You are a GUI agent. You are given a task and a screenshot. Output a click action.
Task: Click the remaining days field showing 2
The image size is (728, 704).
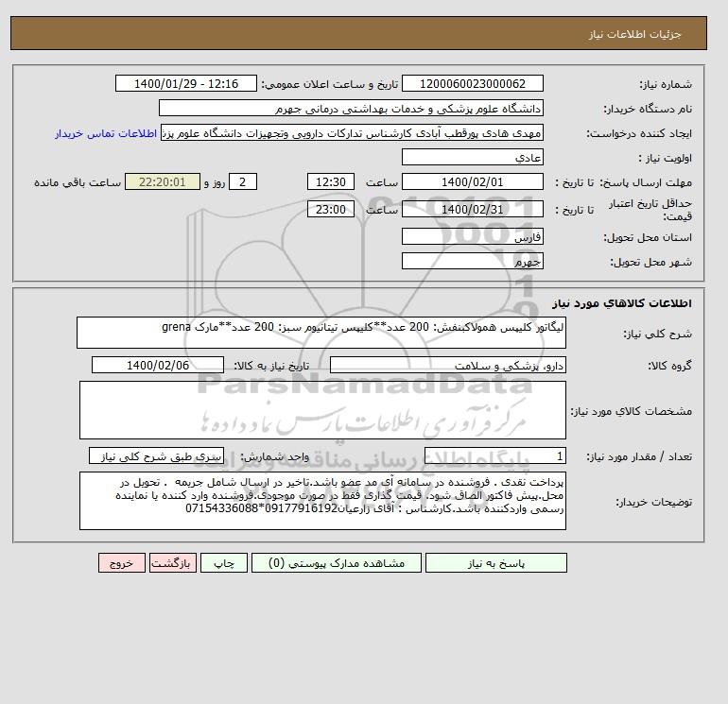tap(243, 182)
